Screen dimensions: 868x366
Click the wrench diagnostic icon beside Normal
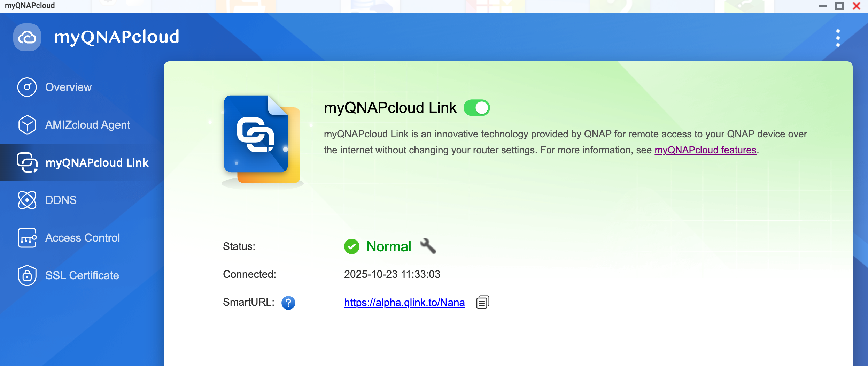click(x=428, y=246)
